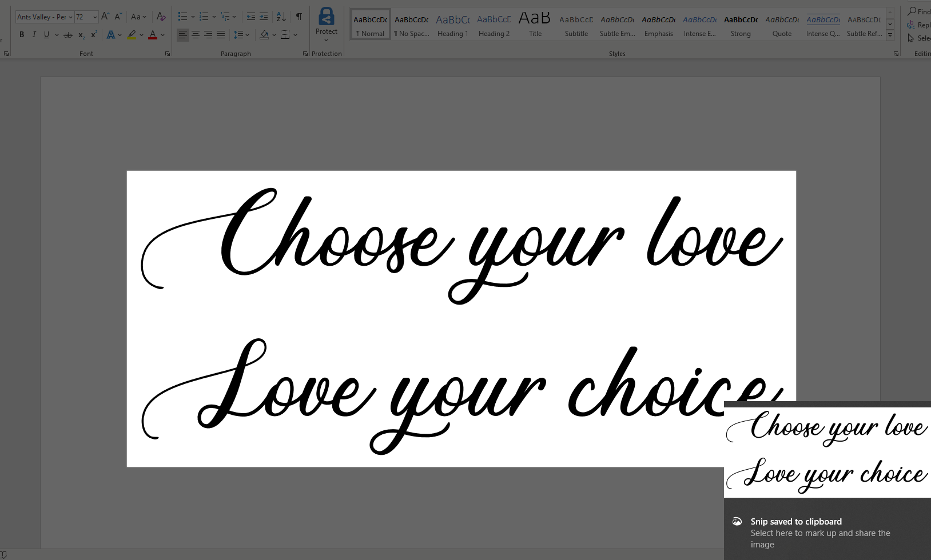Apply borders with the Borders icon
The image size is (931, 560).
tap(285, 35)
